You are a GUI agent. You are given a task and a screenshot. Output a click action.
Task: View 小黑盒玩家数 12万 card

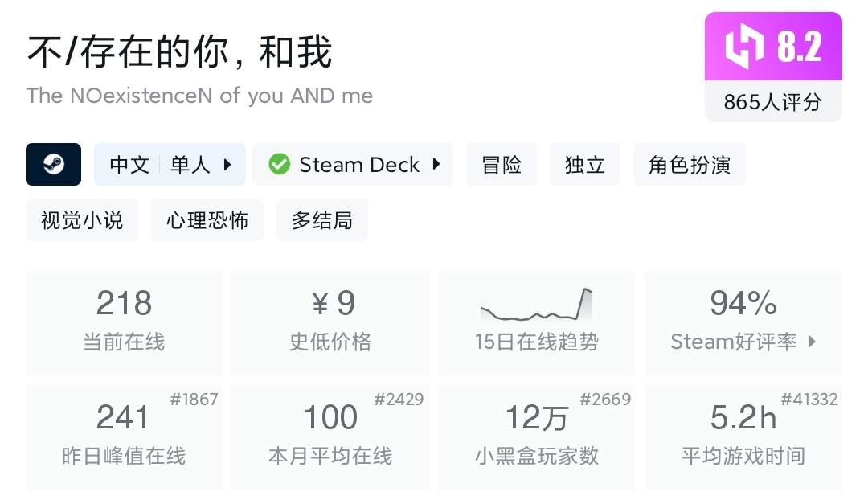click(x=536, y=436)
